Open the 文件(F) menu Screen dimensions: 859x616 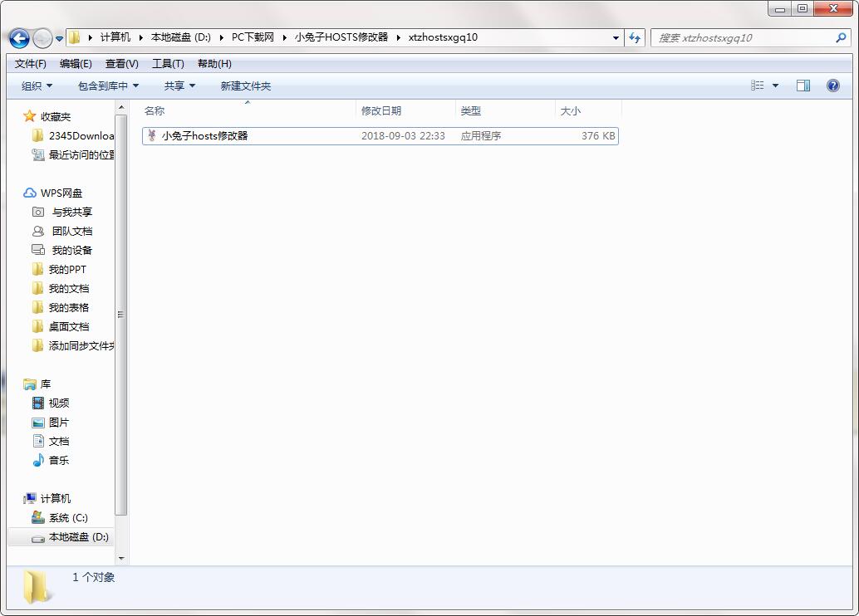click(31, 64)
